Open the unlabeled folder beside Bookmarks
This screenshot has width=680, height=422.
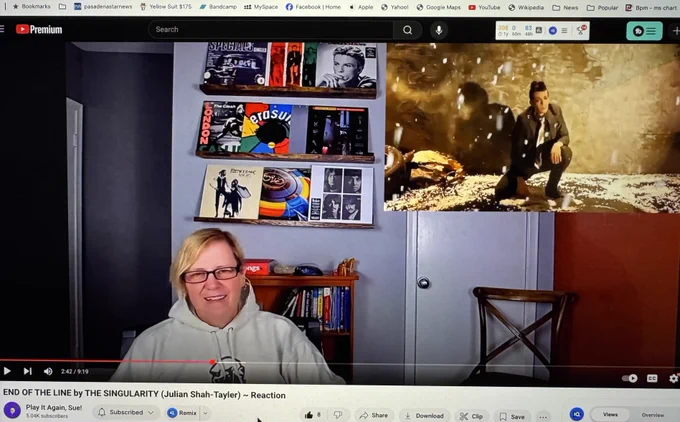click(62, 7)
